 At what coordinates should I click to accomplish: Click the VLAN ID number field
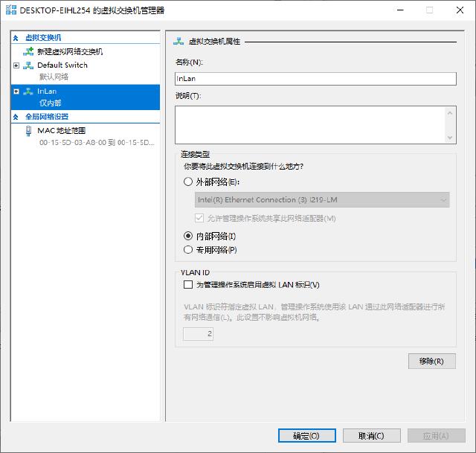click(x=199, y=334)
